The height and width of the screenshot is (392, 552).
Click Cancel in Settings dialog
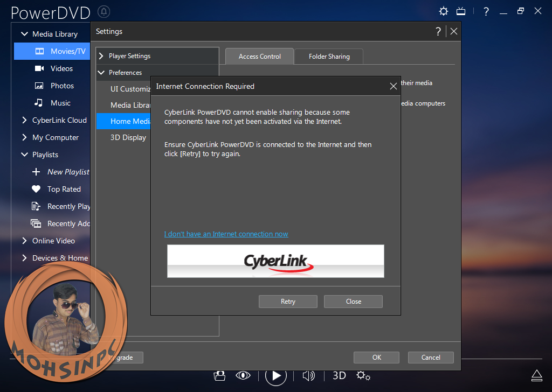pos(431,357)
